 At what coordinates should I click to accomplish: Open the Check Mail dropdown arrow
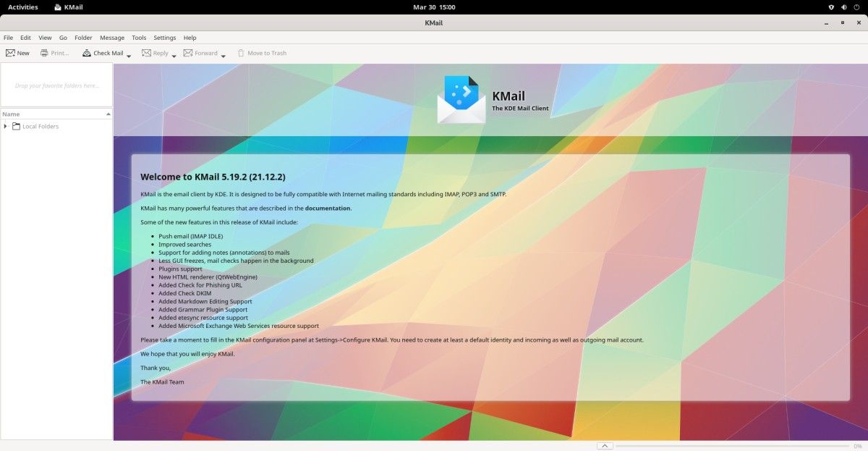[129, 55]
